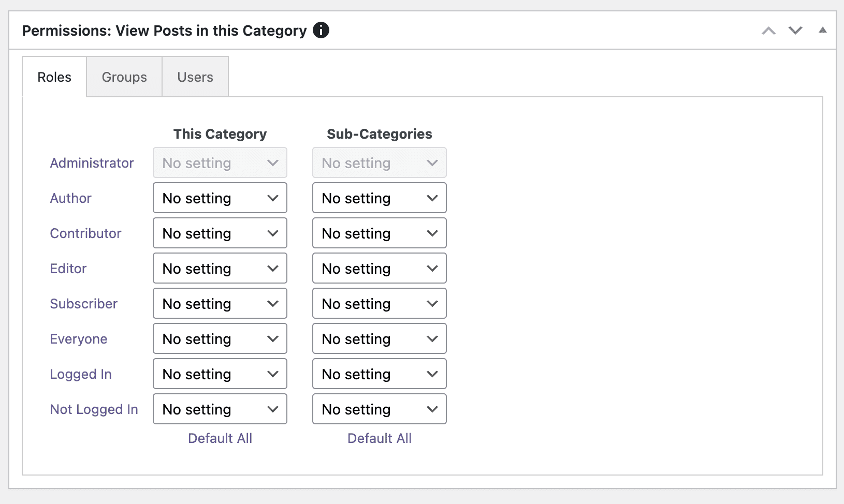This screenshot has height=504, width=844.
Task: Open Contributor's Sub-Categories dropdown
Action: 379,233
